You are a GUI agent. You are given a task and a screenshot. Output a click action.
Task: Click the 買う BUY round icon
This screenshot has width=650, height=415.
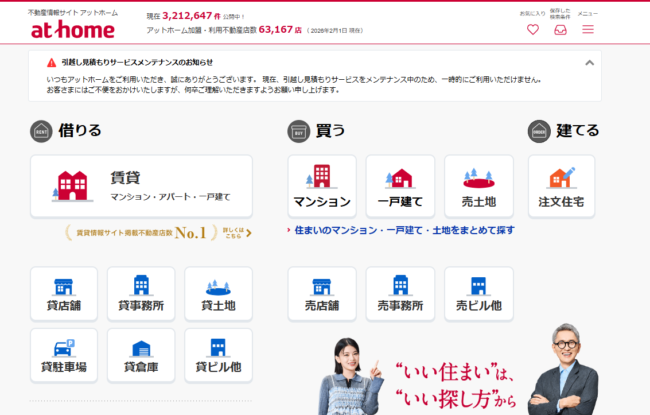[x=298, y=131]
